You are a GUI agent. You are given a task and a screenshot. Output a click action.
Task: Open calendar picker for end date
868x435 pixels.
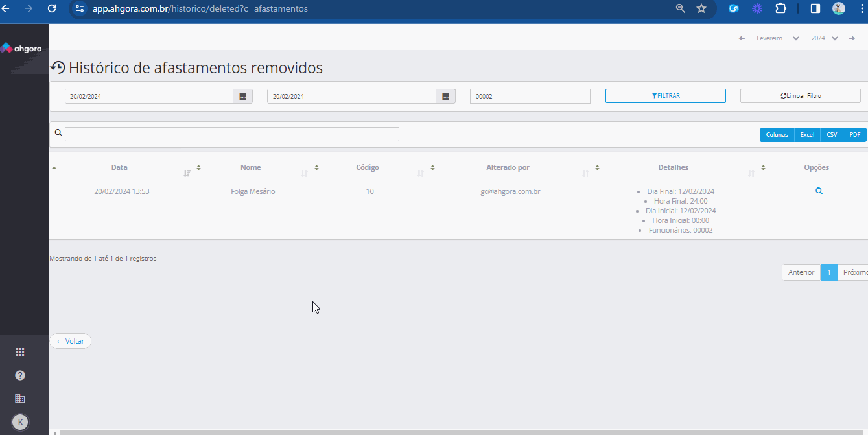tap(446, 96)
